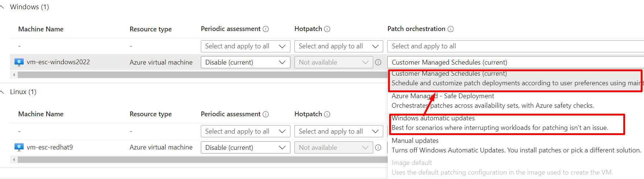Click the info icon beside Windows Periodic assessment
The height and width of the screenshot is (179, 644).
266,29
